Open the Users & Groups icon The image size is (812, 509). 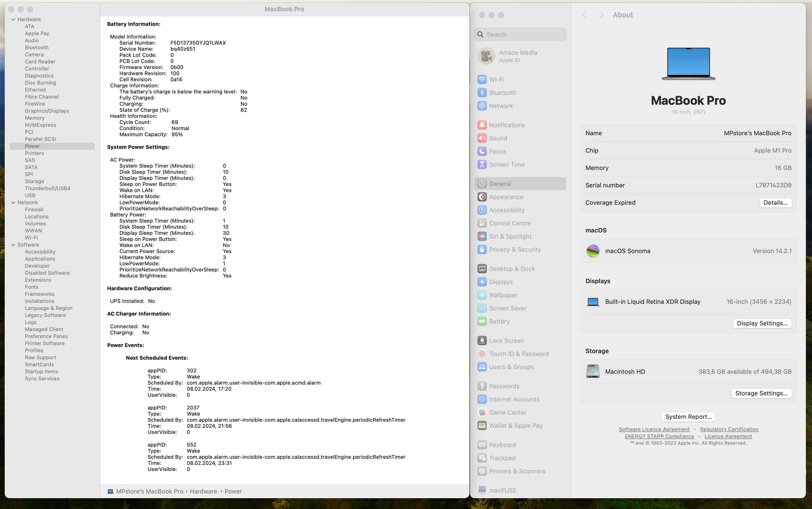point(482,366)
